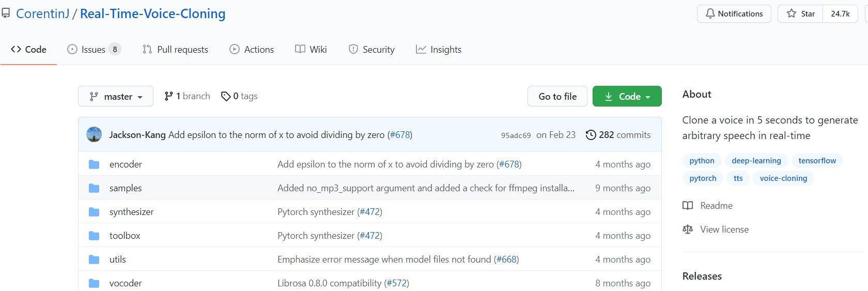Click the repository book icon beside CorentinJ

5,13
